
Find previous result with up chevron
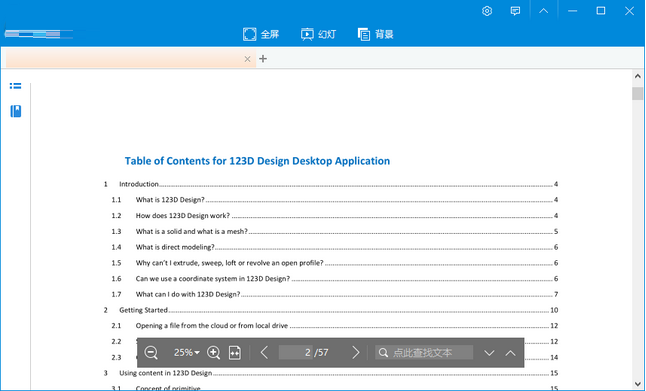[x=510, y=353]
